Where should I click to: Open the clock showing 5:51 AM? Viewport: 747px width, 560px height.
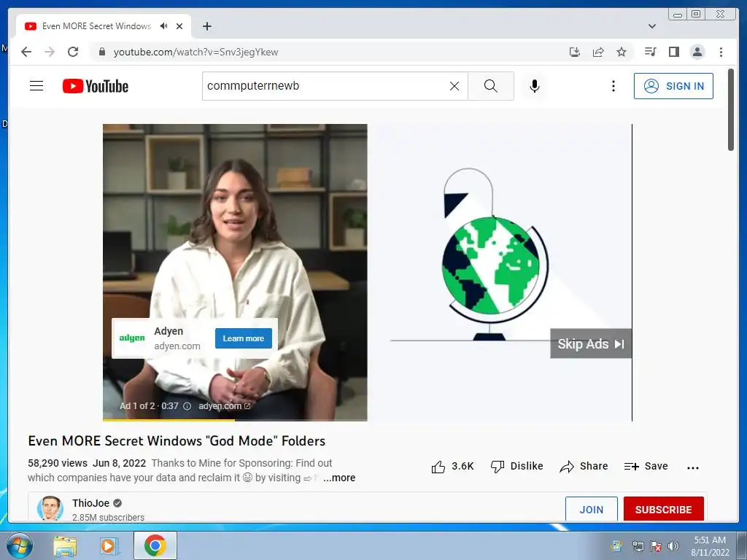click(710, 545)
